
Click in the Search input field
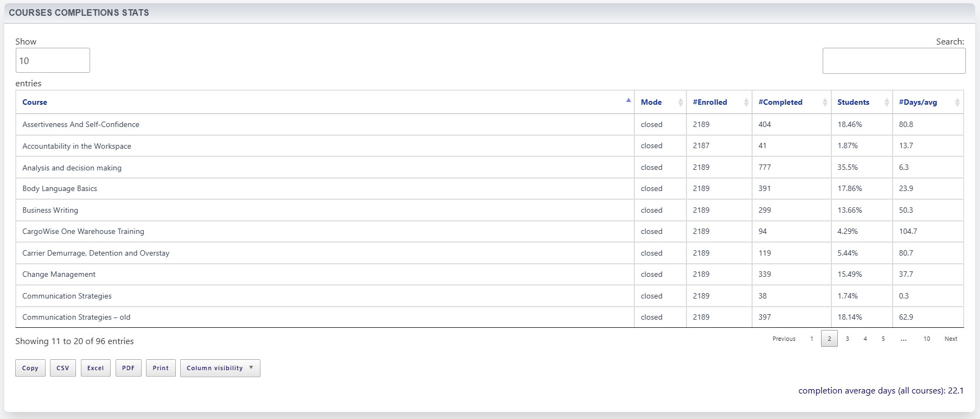[x=893, y=61]
